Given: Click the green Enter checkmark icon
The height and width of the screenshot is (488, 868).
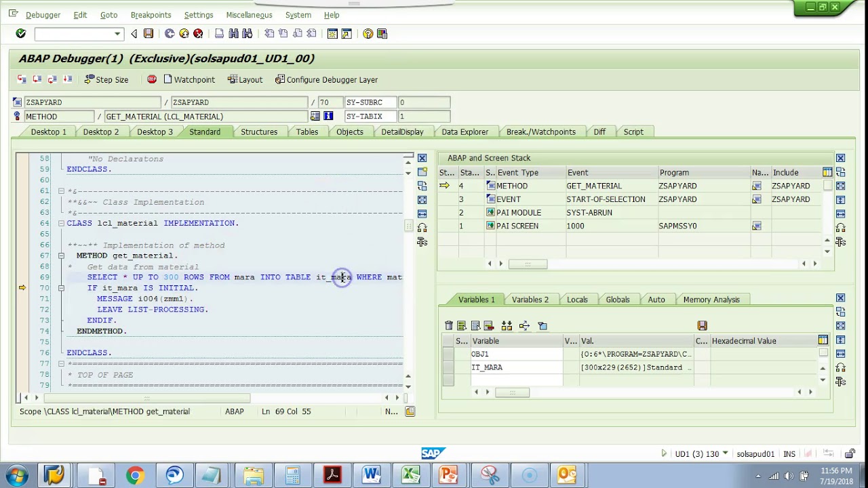Looking at the screenshot, I should click(x=20, y=33).
